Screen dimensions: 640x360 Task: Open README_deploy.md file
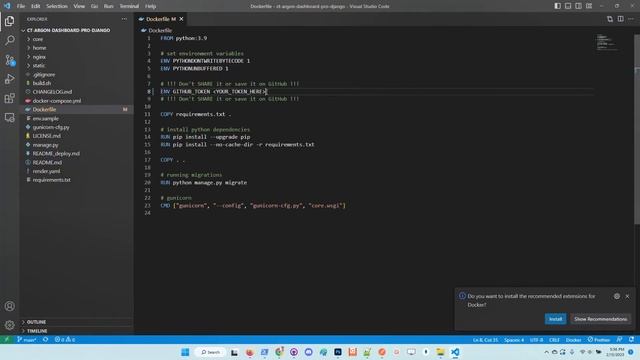click(x=76, y=153)
